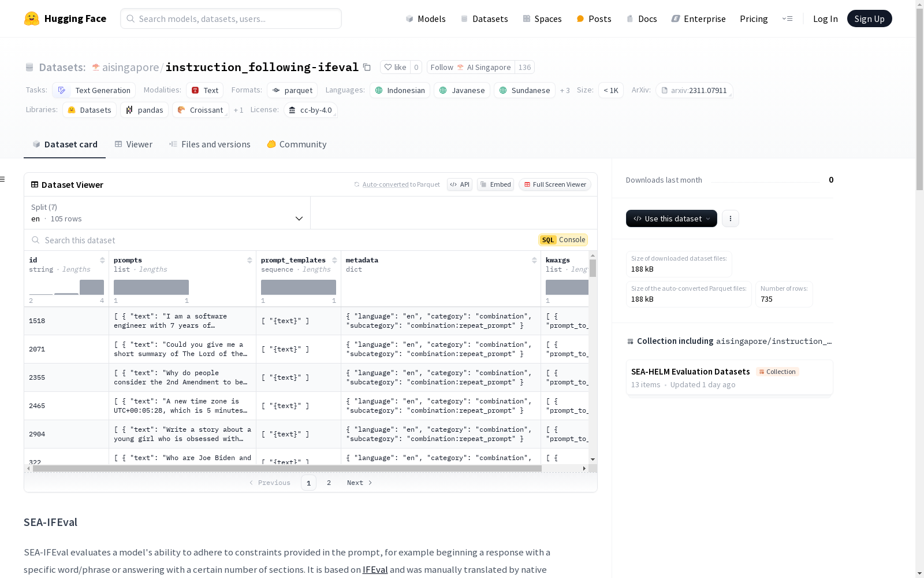Expand the Split en dropdown
Viewport: 924px width, 578px height.
pos(167,213)
